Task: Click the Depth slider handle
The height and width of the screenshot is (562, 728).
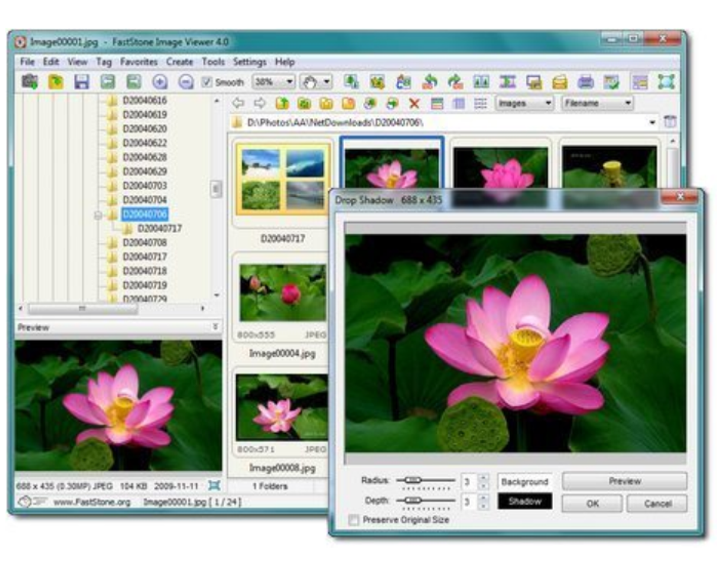Action: [x=413, y=500]
